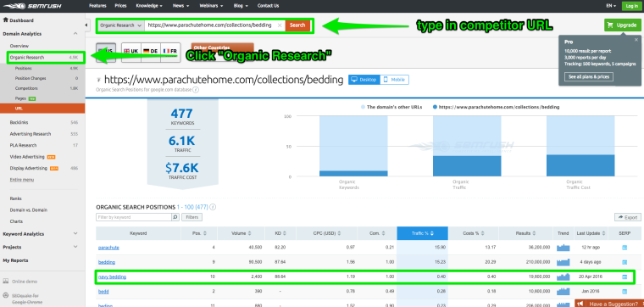This screenshot has width=644, height=307.
Task: Open the Webinars menu
Action: pyautogui.click(x=211, y=6)
